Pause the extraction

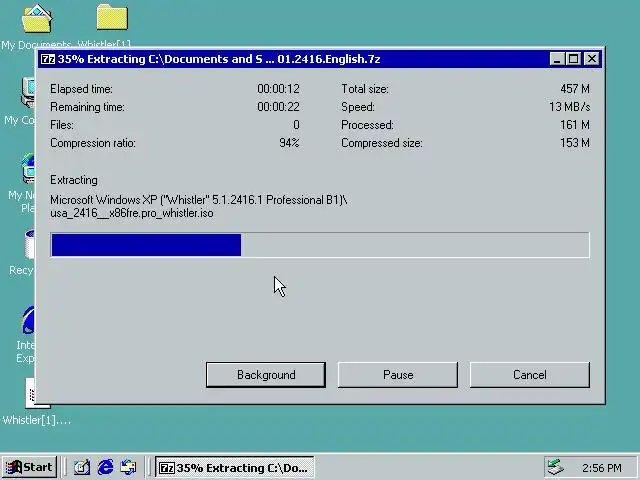coord(398,375)
